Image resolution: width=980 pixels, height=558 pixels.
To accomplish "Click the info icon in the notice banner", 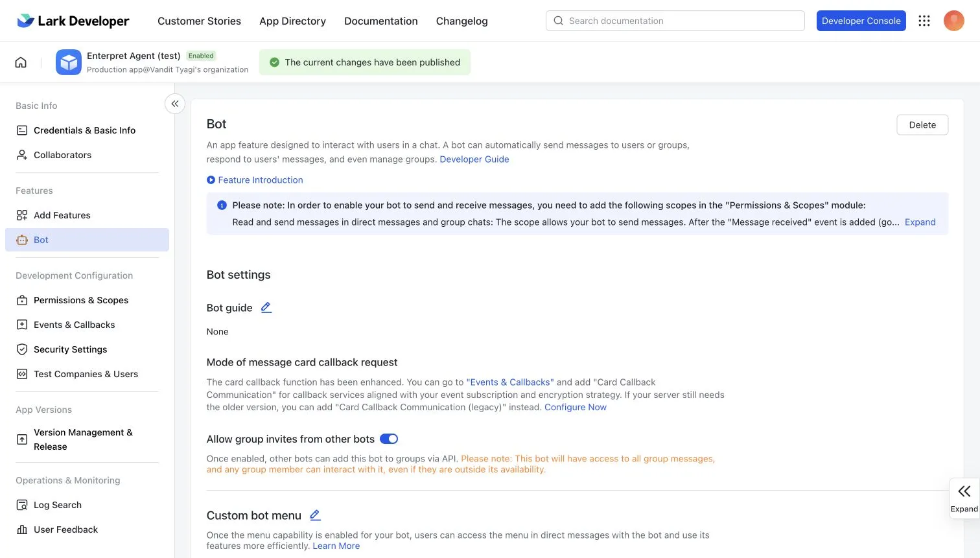I will pos(222,205).
